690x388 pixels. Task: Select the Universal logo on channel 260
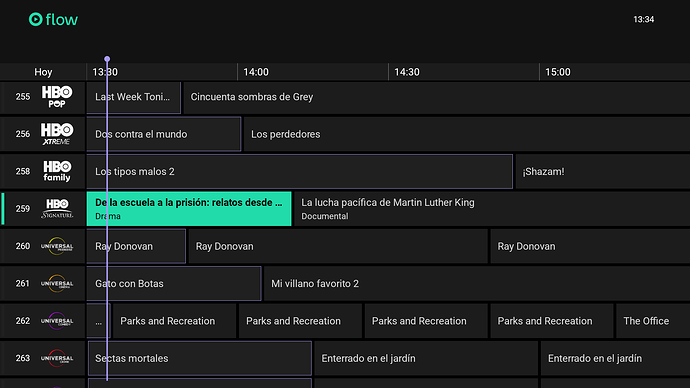[57, 246]
